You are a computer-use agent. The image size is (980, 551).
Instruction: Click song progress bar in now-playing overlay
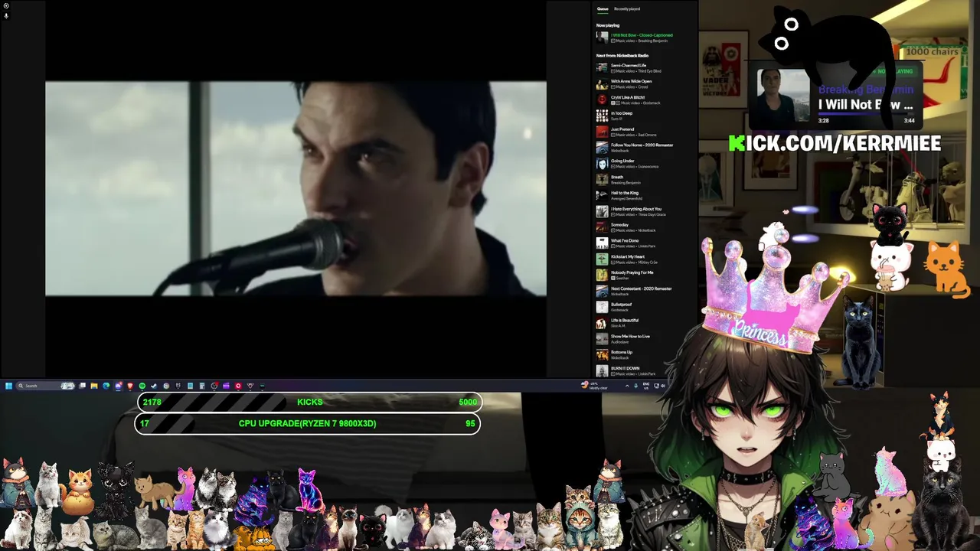[866, 113]
